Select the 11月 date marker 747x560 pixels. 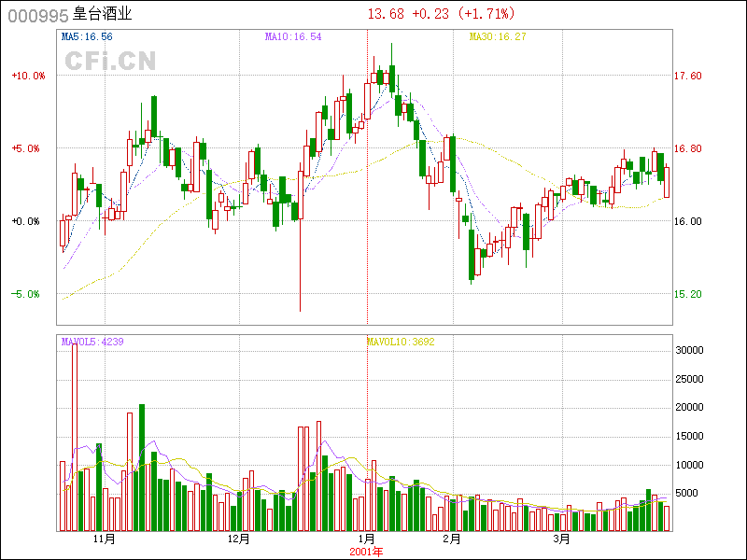click(x=104, y=539)
